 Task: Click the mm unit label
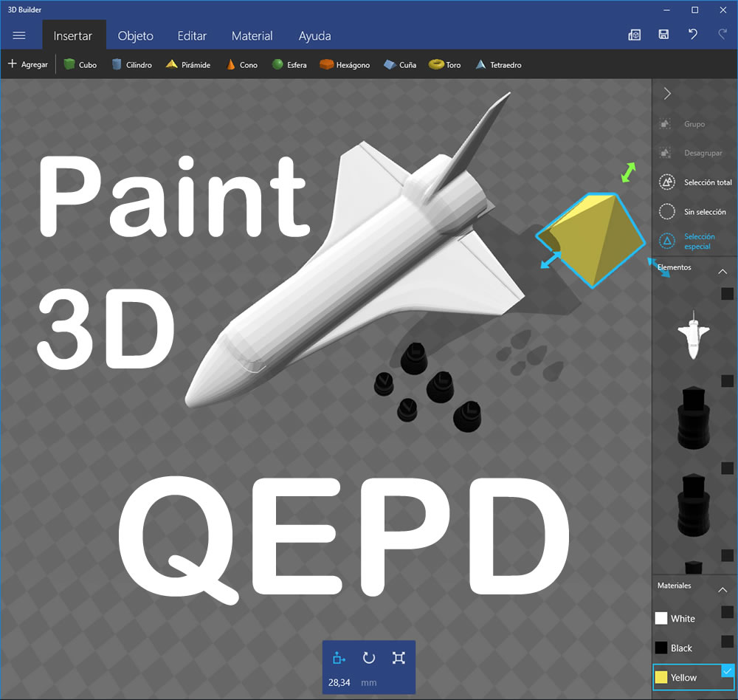(x=369, y=682)
